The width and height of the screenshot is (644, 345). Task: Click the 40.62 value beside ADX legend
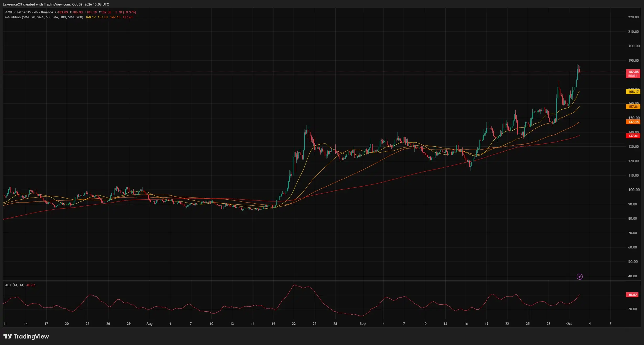[31, 285]
